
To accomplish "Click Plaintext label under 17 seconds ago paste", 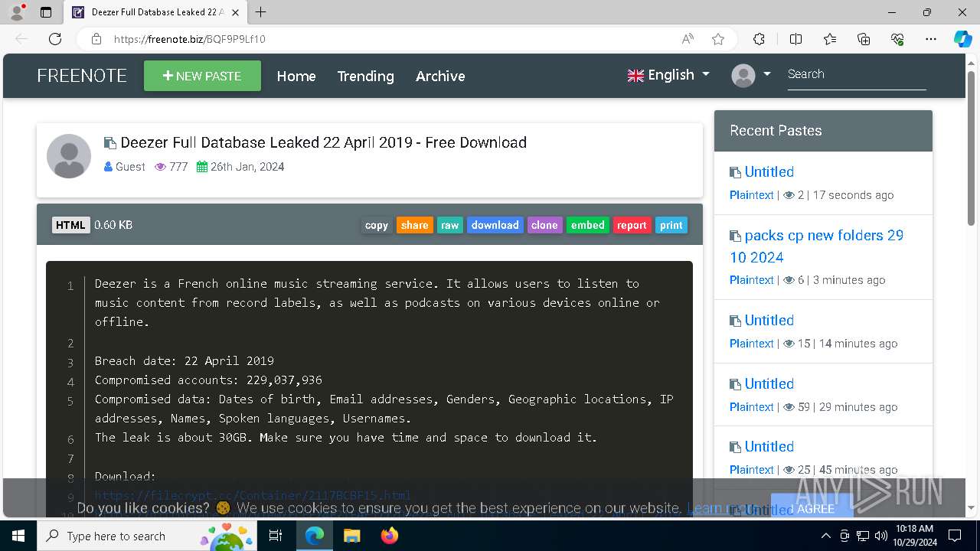I will (752, 195).
